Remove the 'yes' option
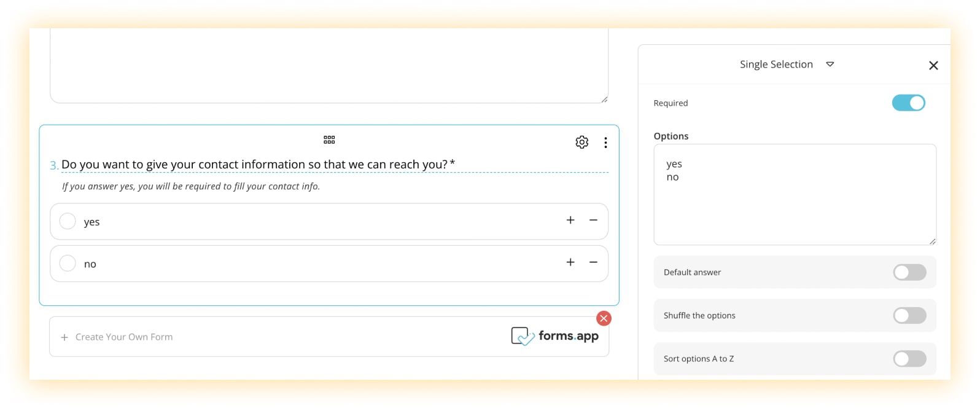The image size is (980, 411). tap(593, 221)
